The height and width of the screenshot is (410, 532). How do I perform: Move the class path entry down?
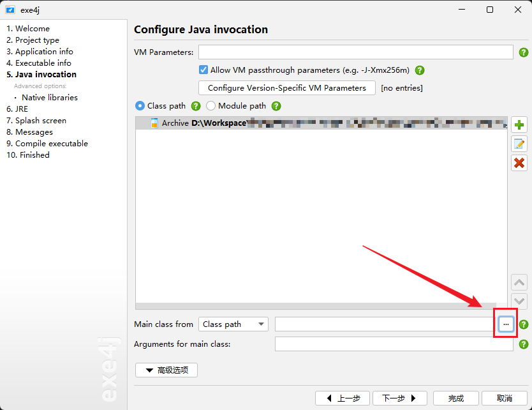pyautogui.click(x=519, y=301)
